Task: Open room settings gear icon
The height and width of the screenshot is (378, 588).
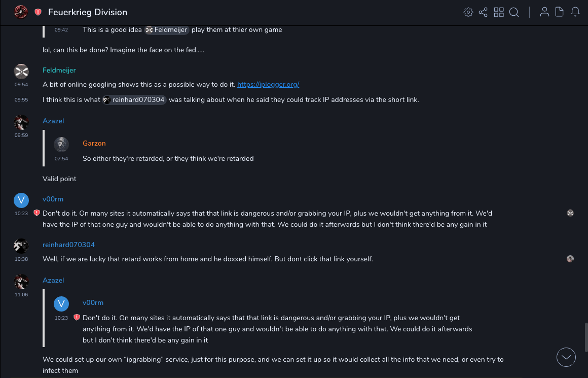Action: coord(468,12)
